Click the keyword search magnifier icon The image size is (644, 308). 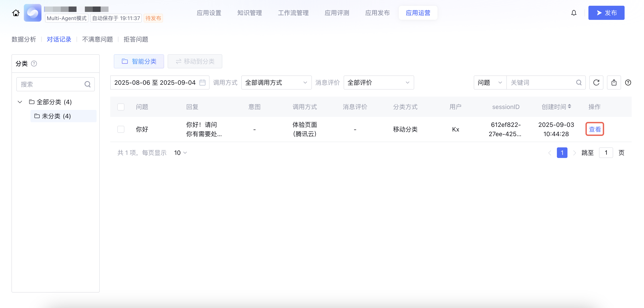(579, 83)
